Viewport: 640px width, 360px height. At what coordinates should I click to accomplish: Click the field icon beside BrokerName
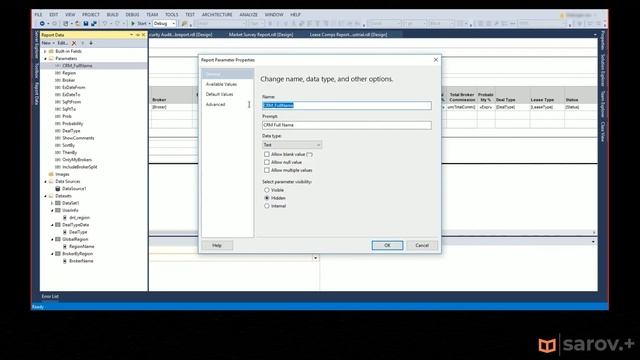tap(64, 261)
